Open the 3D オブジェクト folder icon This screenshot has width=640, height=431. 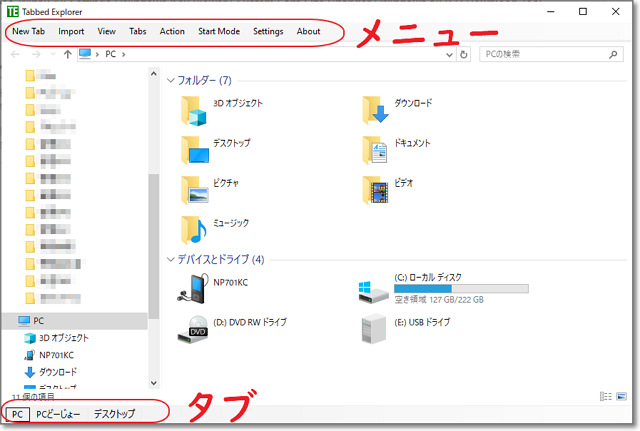coord(193,106)
